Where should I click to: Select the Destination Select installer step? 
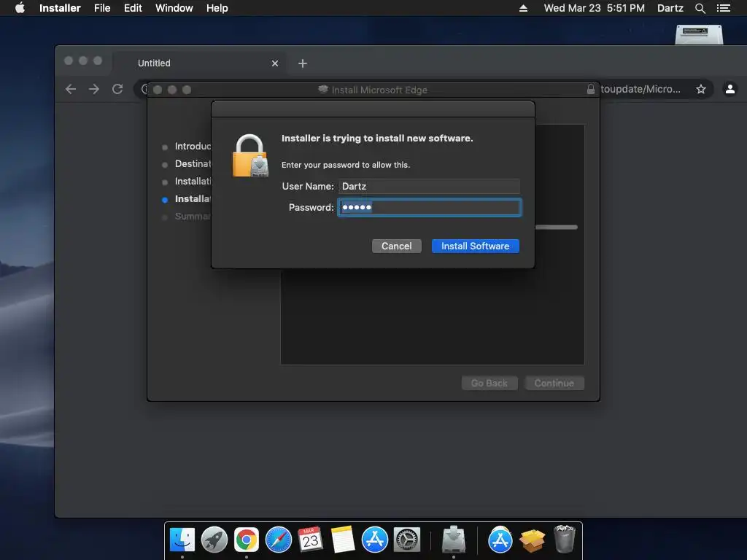point(193,164)
